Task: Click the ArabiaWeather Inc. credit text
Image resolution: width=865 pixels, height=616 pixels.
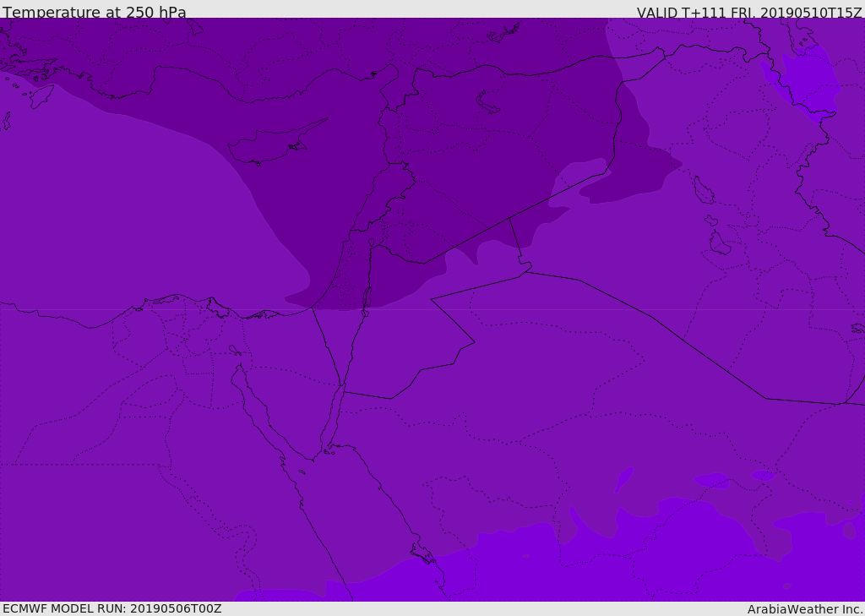Action: point(804,609)
